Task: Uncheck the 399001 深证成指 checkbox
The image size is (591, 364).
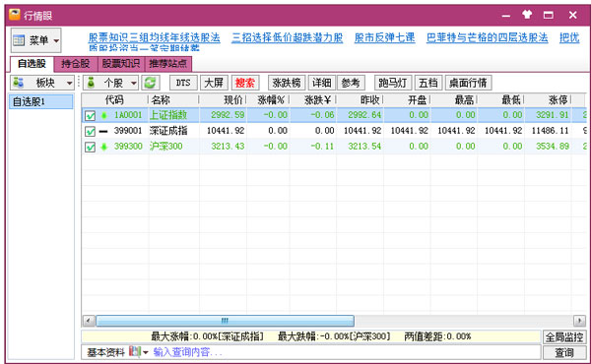Action: coord(90,131)
